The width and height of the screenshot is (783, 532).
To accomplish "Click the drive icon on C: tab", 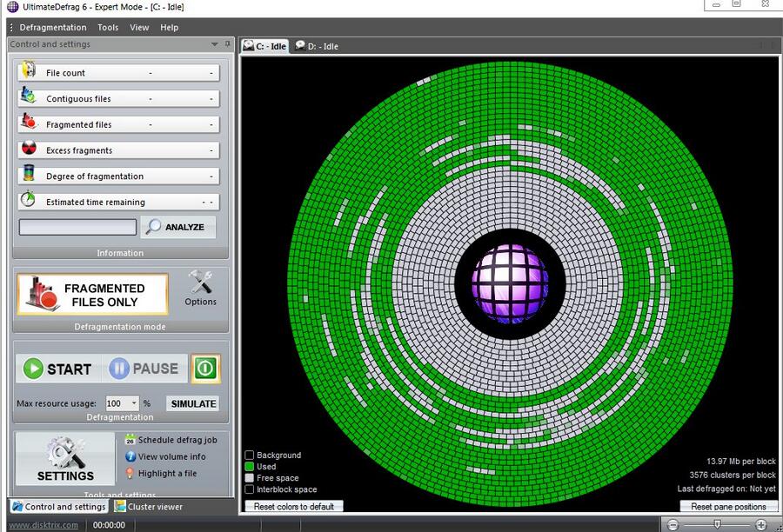I will point(248,46).
